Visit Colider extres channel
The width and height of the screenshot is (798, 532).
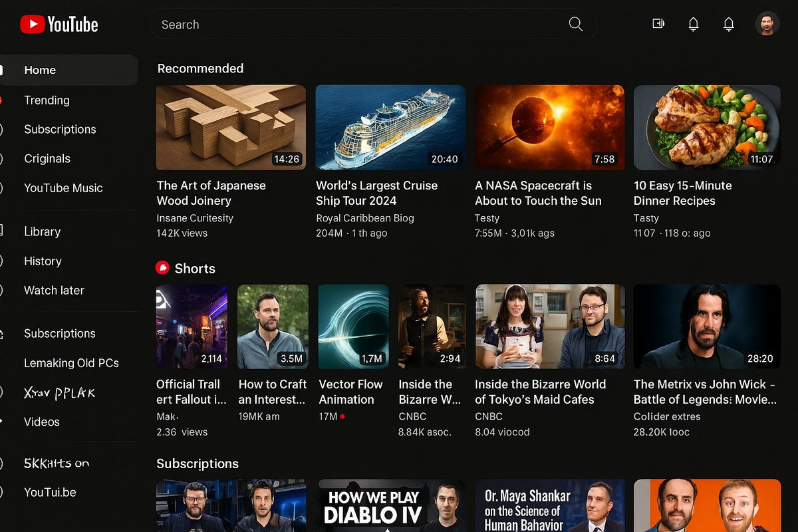coord(667,416)
